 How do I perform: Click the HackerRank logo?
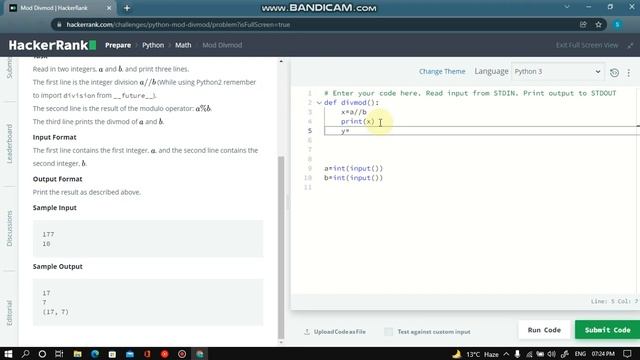tap(52, 45)
